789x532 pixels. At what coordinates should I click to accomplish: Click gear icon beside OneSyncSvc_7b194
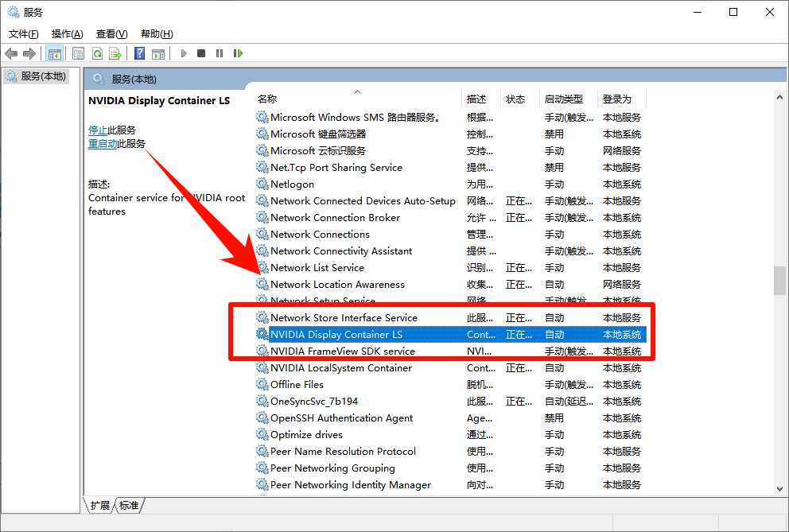pyautogui.click(x=262, y=400)
